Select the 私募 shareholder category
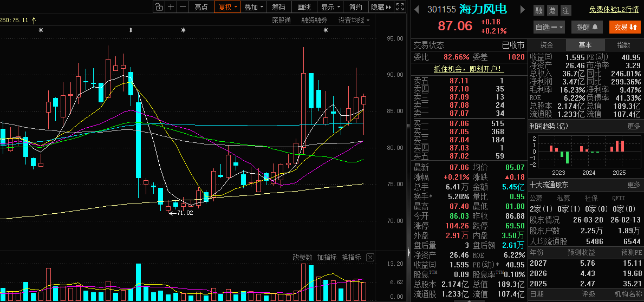The height and width of the screenshot is (302, 644). pyautogui.click(x=563, y=198)
